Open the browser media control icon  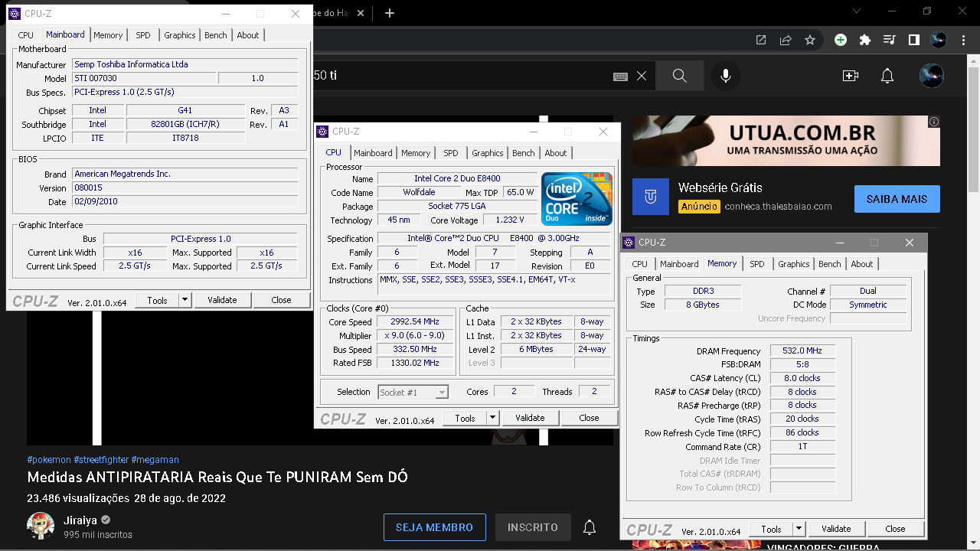889,40
